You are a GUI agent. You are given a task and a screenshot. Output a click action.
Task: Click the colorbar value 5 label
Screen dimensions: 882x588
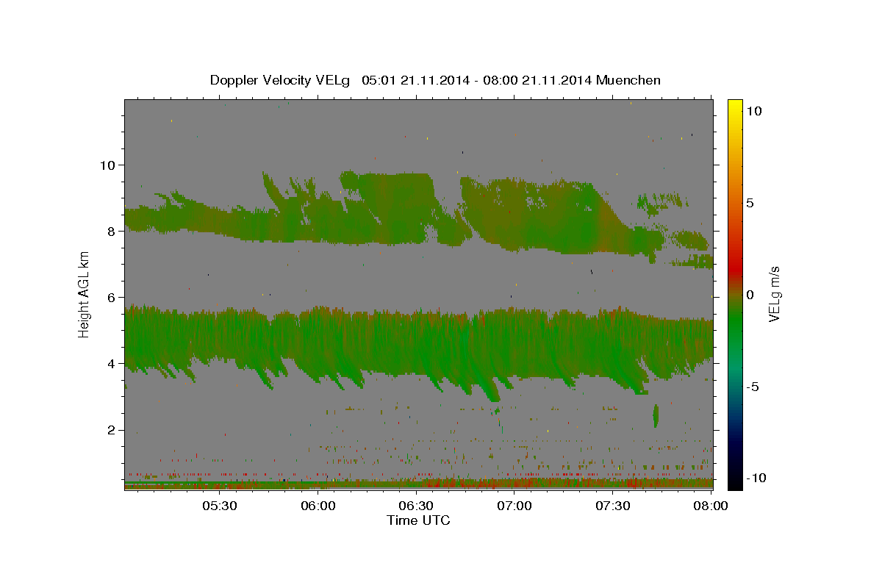click(750, 203)
